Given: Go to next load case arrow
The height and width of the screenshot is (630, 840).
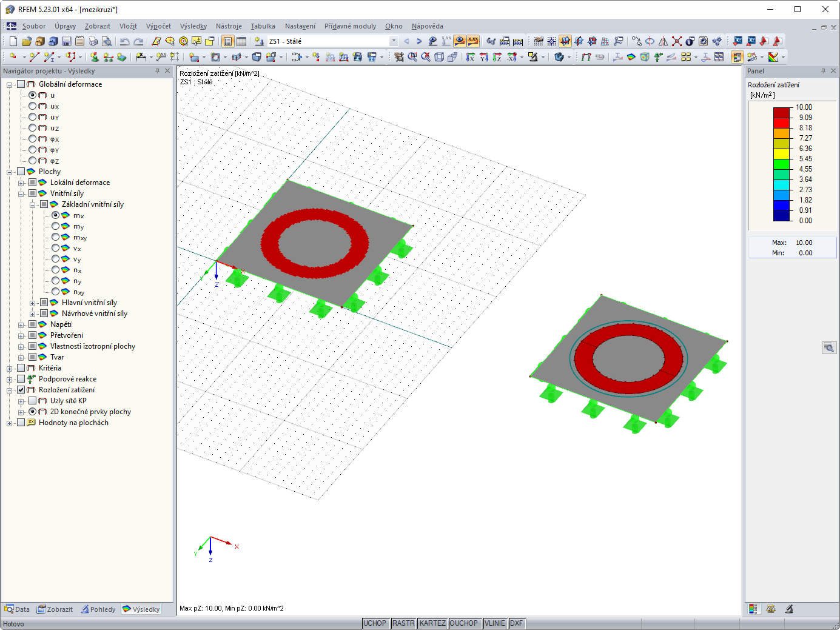Looking at the screenshot, I should click(x=419, y=41).
